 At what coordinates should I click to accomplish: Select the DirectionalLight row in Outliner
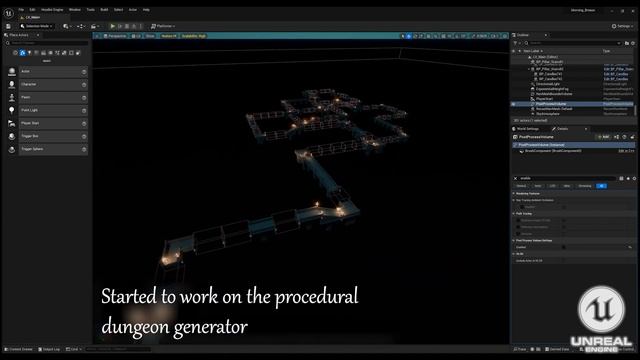(572, 84)
